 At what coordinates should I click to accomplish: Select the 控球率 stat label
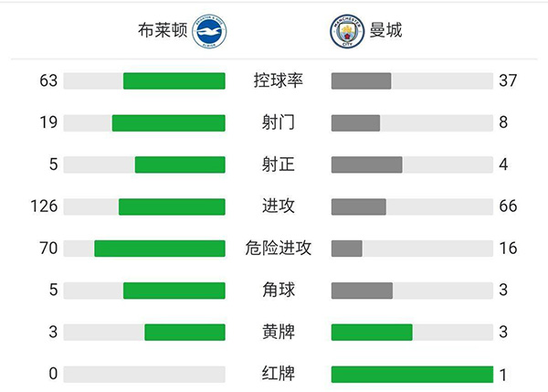coord(278,80)
